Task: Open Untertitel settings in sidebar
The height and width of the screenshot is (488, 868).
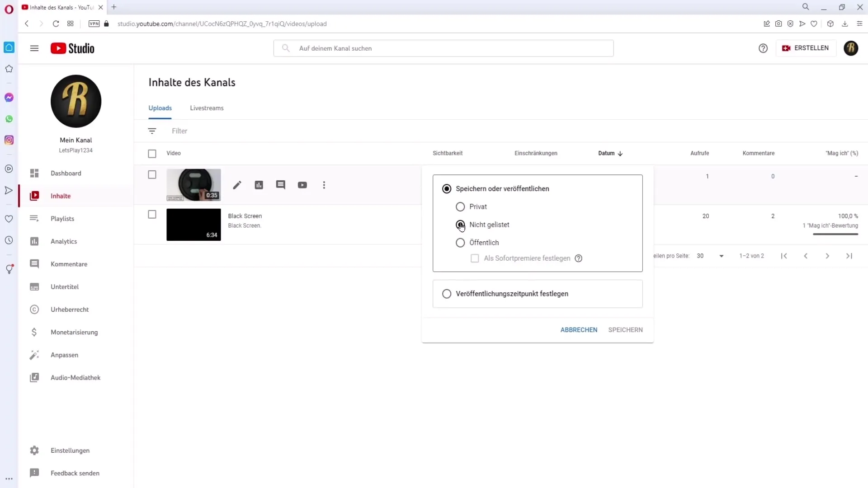Action: point(64,286)
